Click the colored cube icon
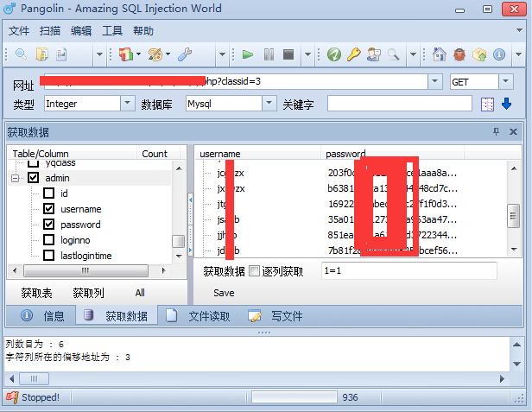This screenshot has width=532, height=412. 126,54
